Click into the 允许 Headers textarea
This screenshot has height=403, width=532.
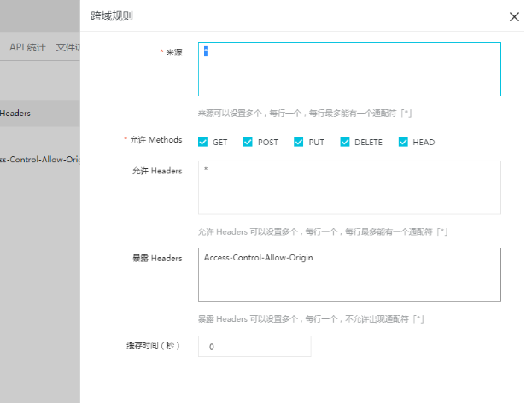[x=349, y=188]
